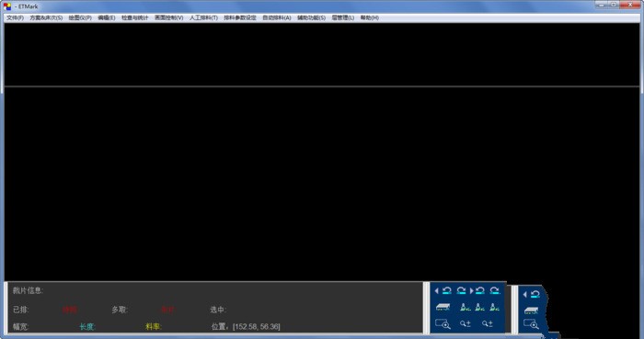Image resolution: width=644 pixels, height=339 pixels.
Task: Open the 画面控制(V) menu
Action: pyautogui.click(x=168, y=17)
